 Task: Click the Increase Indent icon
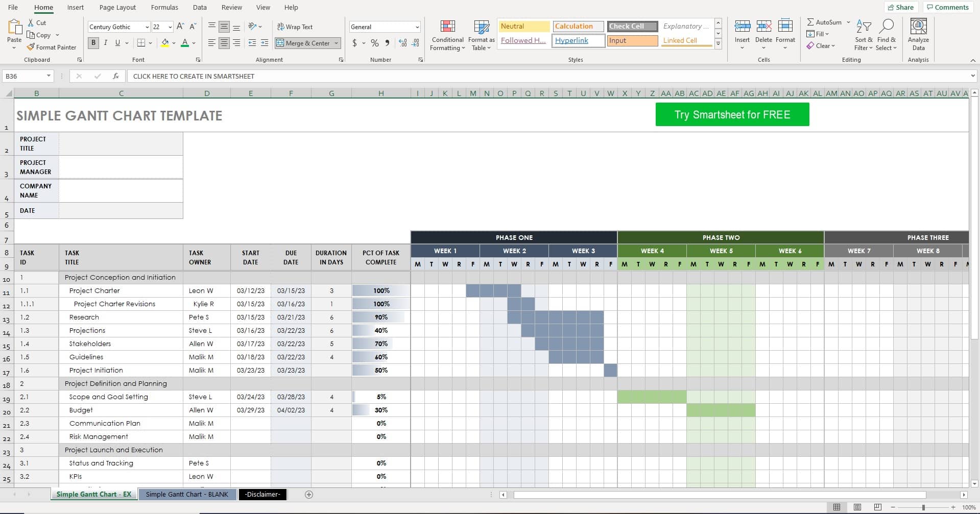(x=265, y=43)
